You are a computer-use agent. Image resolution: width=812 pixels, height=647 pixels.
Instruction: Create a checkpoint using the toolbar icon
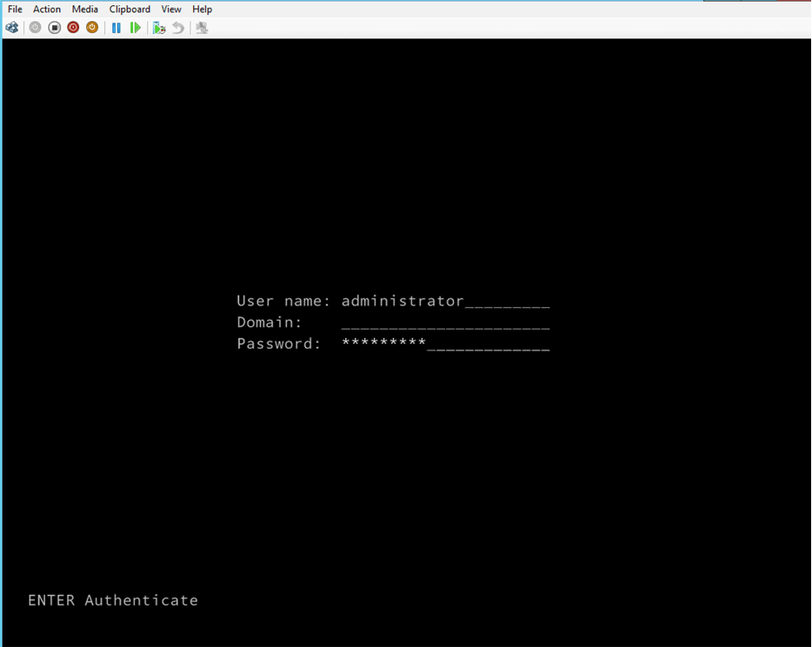coord(159,28)
